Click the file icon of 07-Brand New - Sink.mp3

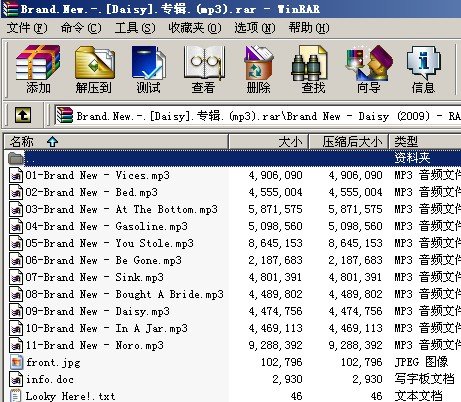point(16,277)
